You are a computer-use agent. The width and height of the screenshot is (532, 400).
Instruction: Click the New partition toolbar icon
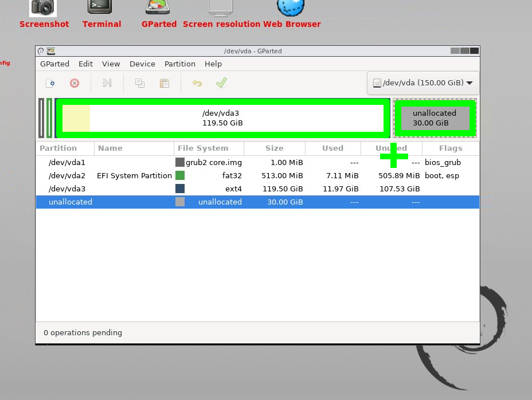(50, 83)
